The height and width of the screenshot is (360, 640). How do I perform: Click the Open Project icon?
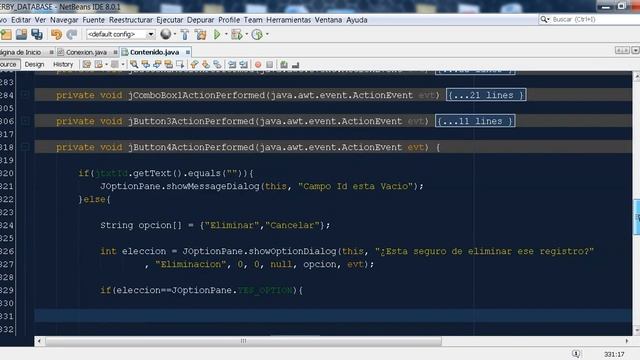21,35
